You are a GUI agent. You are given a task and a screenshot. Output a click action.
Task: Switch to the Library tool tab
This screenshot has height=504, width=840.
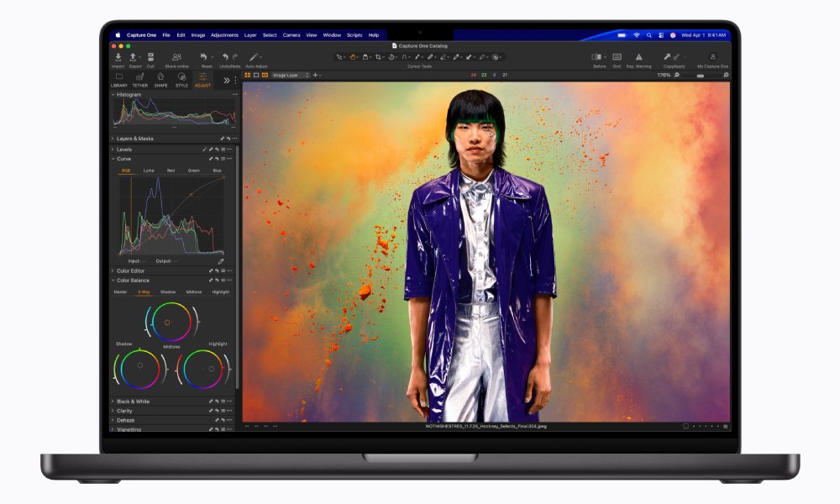click(119, 79)
